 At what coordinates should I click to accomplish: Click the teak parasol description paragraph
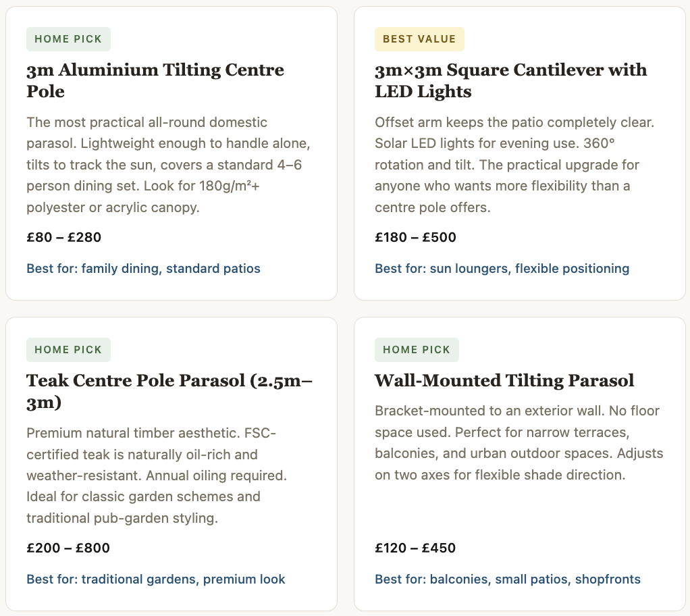pyautogui.click(x=157, y=476)
